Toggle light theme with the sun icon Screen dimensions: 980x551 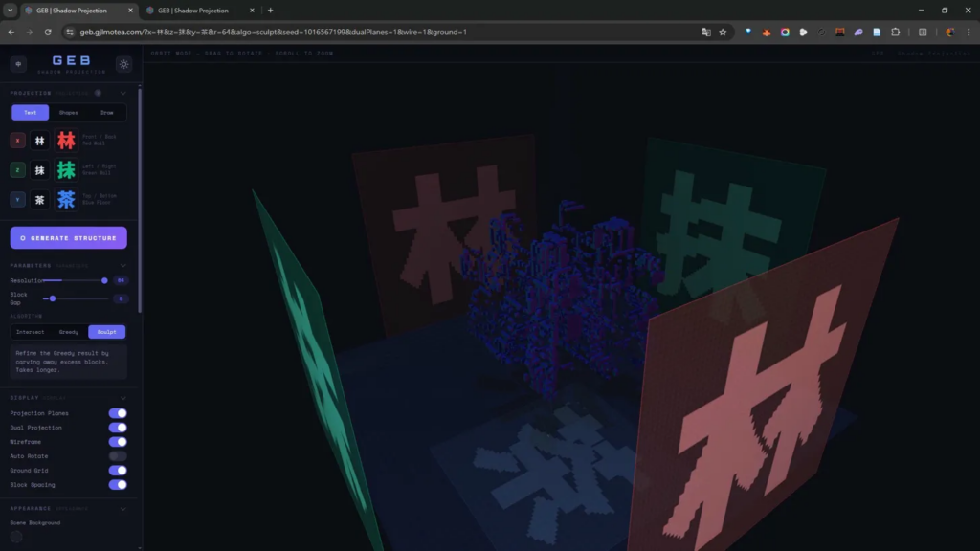tap(123, 64)
